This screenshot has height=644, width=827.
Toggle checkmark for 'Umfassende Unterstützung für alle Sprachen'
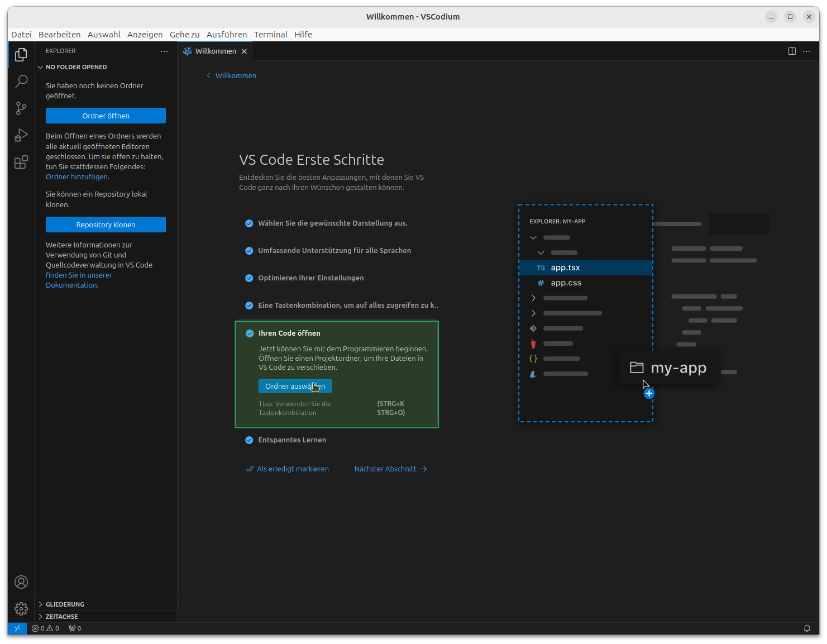[249, 251]
